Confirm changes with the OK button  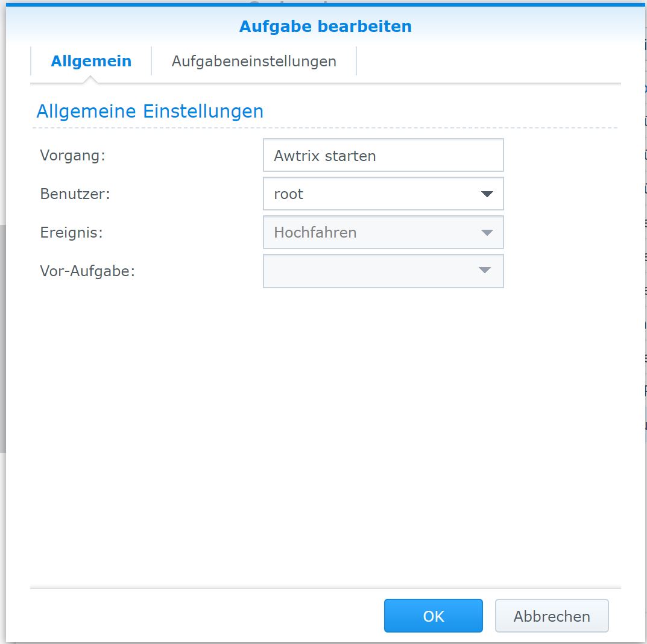coord(433,616)
